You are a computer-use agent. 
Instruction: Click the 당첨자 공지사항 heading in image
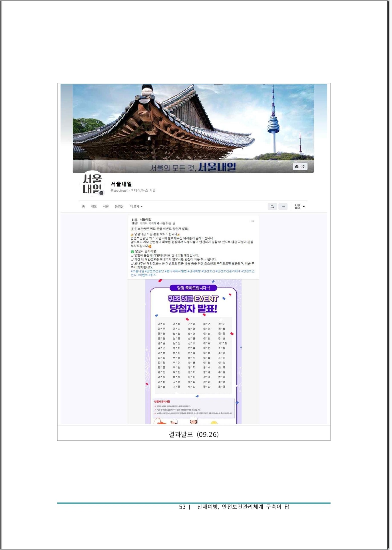click(x=162, y=402)
